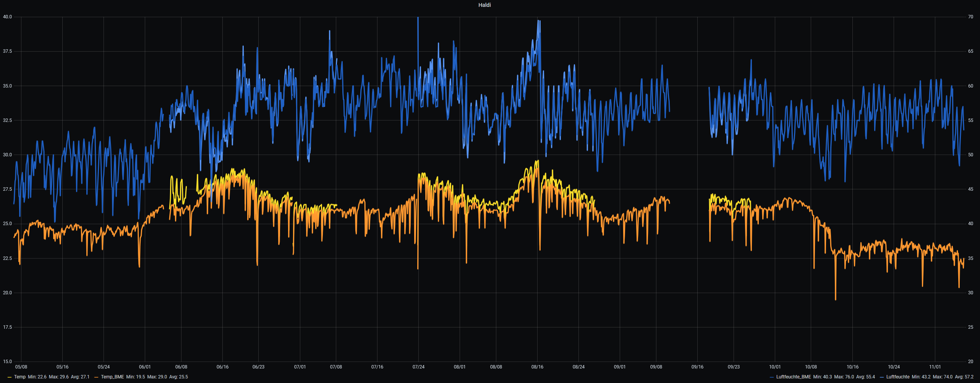Click the 27.5 temperature axis tick label

(7, 189)
